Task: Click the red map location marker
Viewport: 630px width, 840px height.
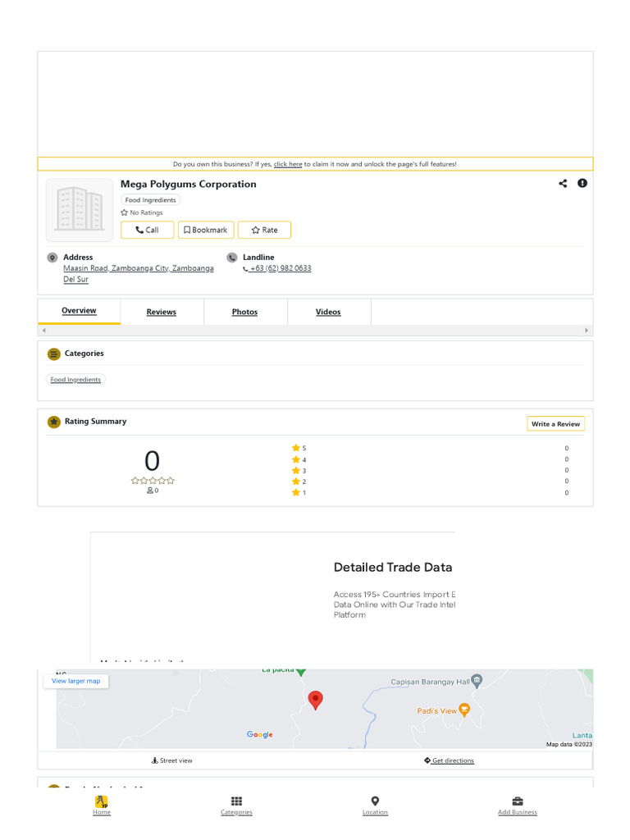Action: 316,701
